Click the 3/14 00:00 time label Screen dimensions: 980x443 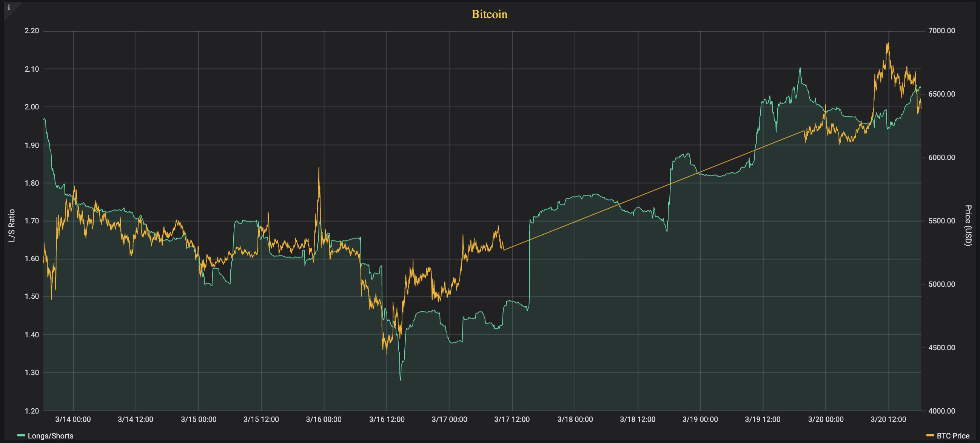(73, 420)
